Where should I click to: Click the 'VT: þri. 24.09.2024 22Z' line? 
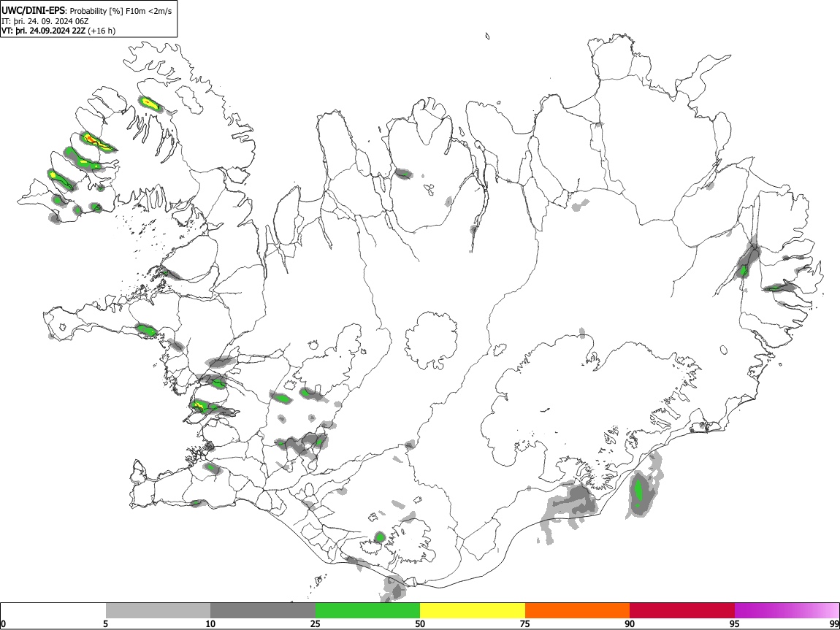point(43,31)
